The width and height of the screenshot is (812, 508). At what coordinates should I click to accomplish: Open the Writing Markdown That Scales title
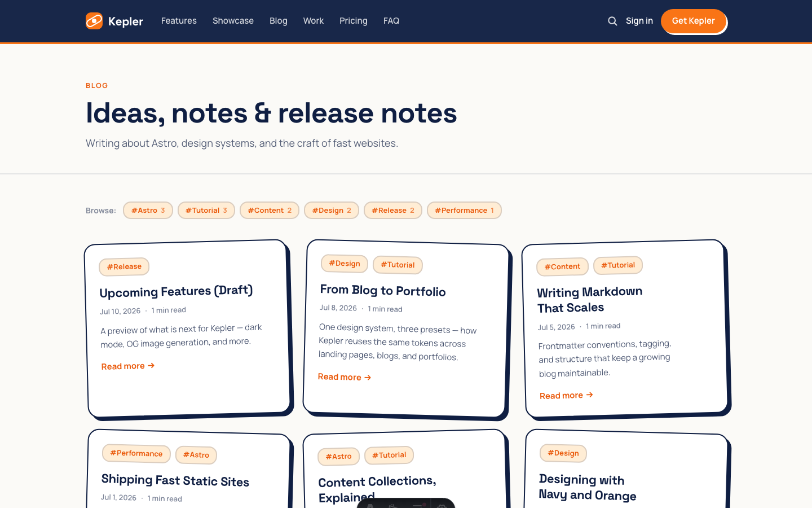pyautogui.click(x=590, y=300)
